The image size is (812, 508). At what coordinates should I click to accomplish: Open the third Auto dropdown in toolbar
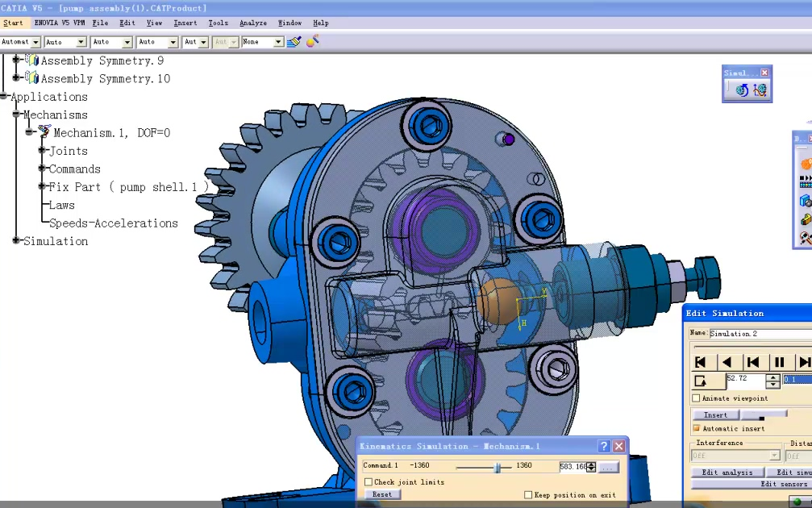point(127,42)
